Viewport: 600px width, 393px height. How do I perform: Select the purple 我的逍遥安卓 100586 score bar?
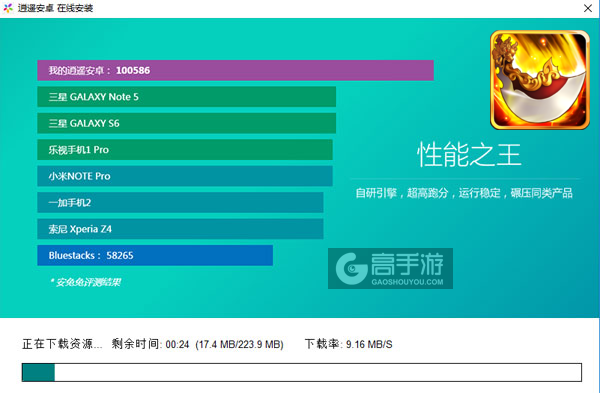coord(235,70)
